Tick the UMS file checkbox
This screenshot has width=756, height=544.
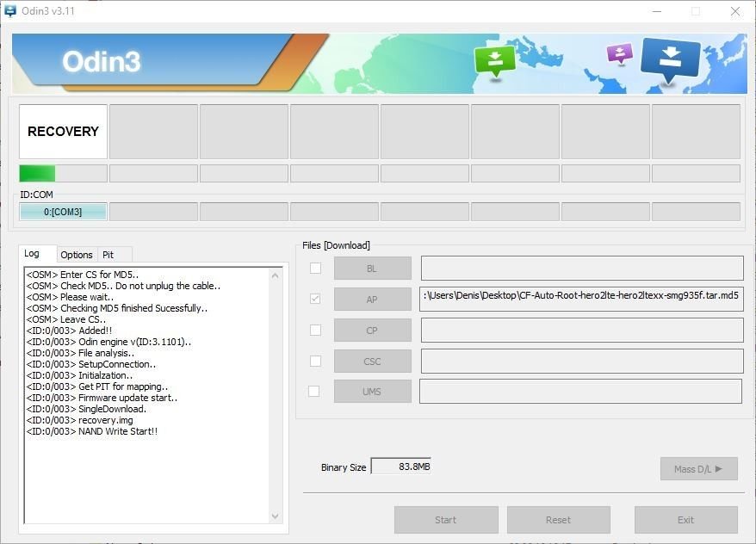(314, 392)
